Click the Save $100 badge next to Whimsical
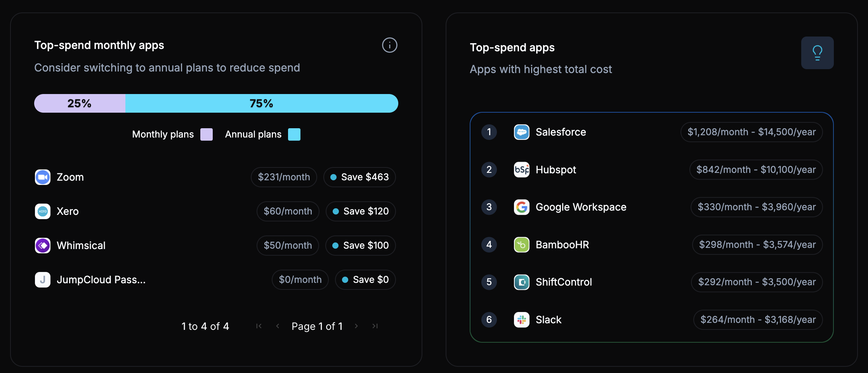 360,245
